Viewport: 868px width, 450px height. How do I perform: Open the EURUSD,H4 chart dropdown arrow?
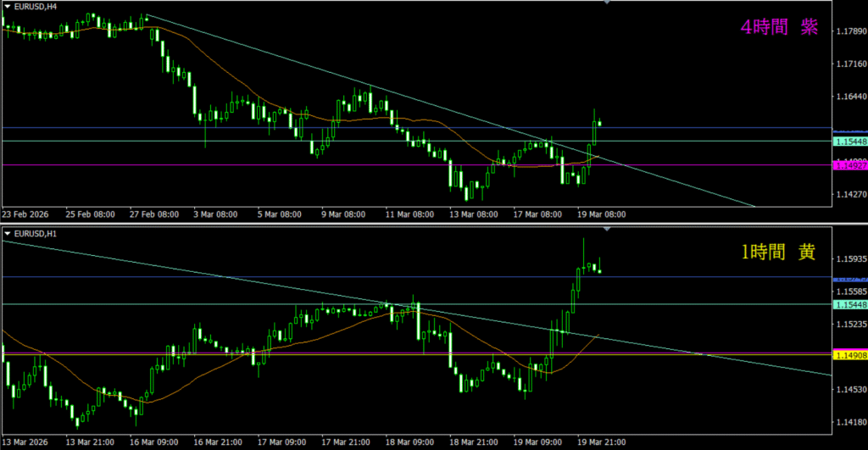(7, 8)
